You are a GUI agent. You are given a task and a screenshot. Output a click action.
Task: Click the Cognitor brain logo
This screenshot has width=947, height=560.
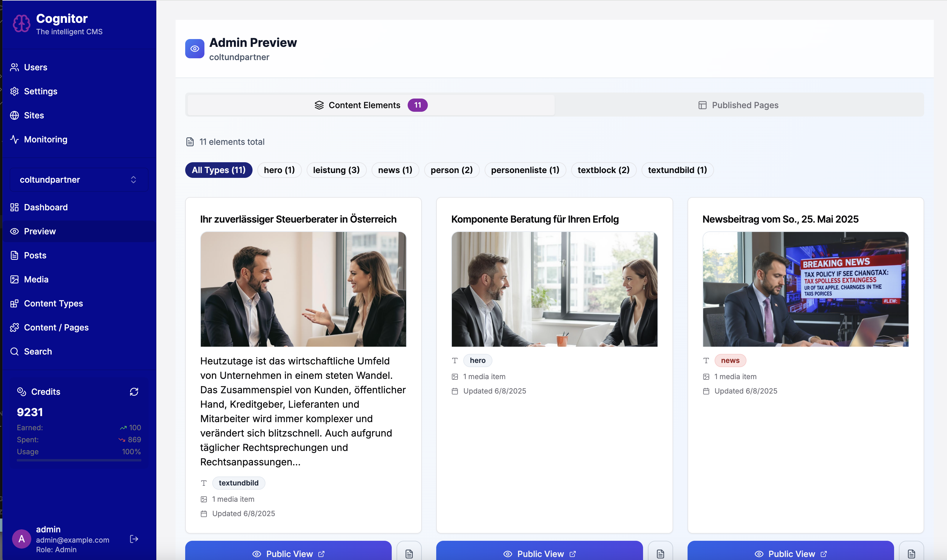[22, 24]
